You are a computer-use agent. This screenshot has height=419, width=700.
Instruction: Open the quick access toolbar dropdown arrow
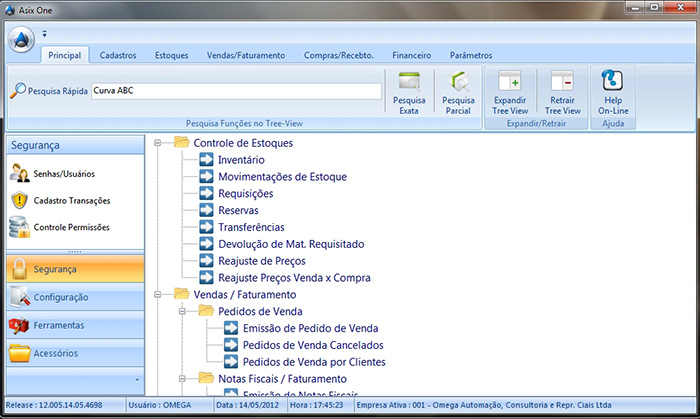point(45,34)
